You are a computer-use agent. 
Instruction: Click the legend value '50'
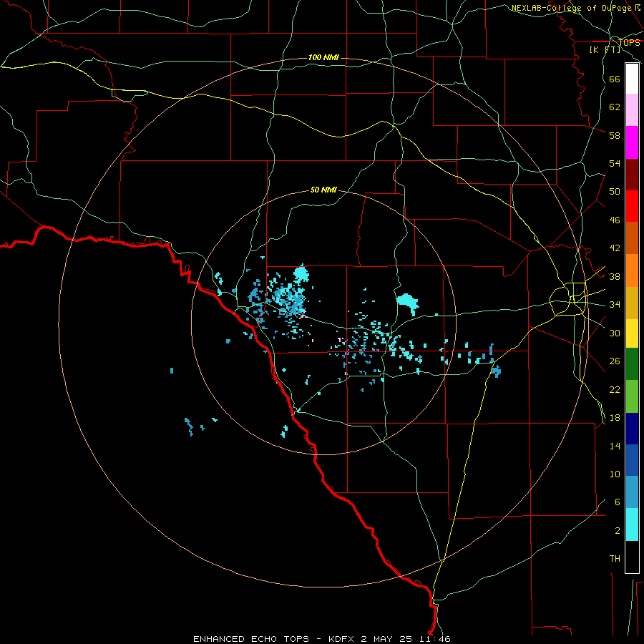click(615, 192)
